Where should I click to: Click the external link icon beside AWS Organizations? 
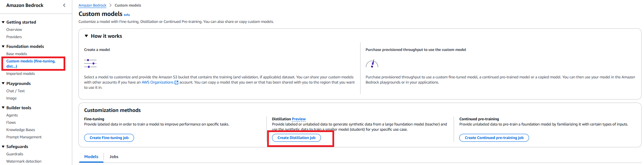(x=176, y=82)
